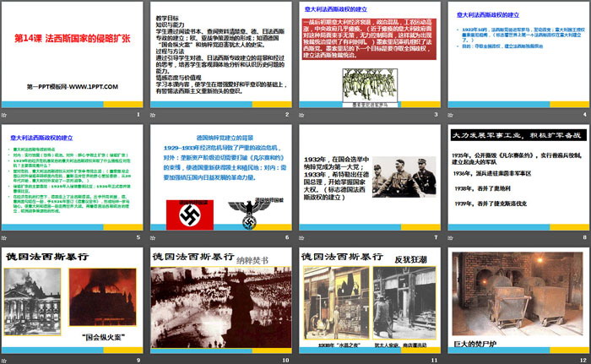Click slide number label 8
This screenshot has height=364, width=591.
[585, 237]
